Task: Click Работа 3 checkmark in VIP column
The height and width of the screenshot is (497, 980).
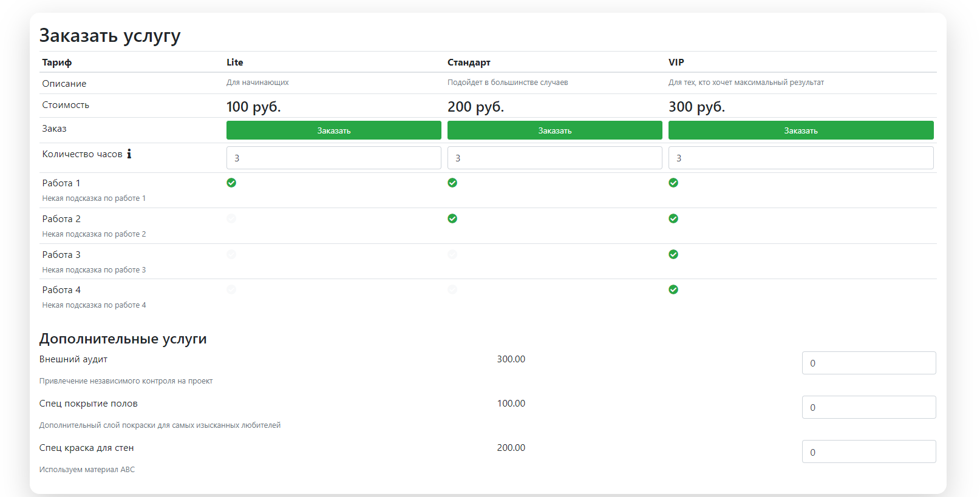Action: tap(673, 254)
